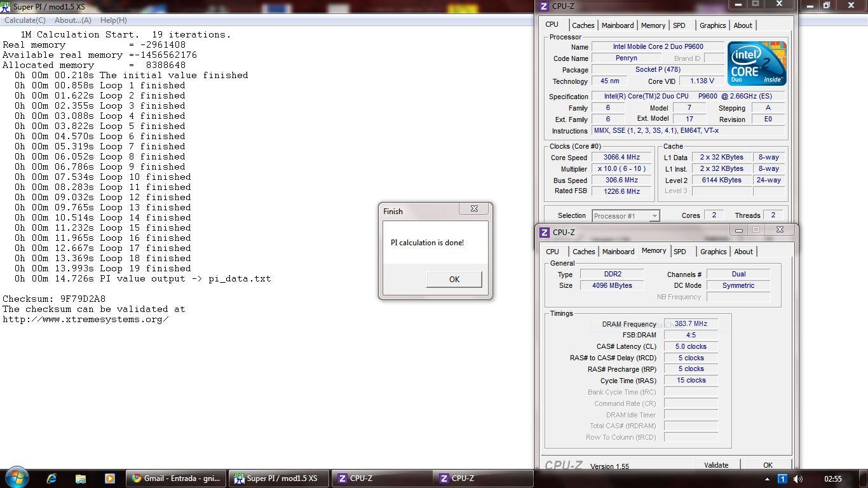Open Graphics tab in upper CPU-Z window
This screenshot has height=488, width=868.
coord(712,25)
